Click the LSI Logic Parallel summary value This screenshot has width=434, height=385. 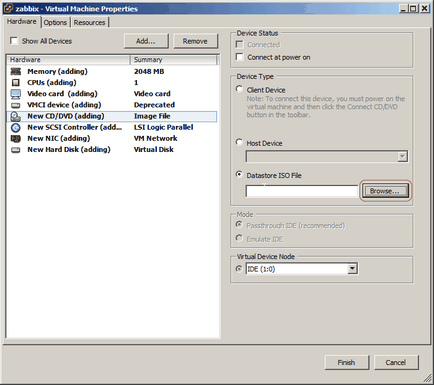click(x=163, y=127)
